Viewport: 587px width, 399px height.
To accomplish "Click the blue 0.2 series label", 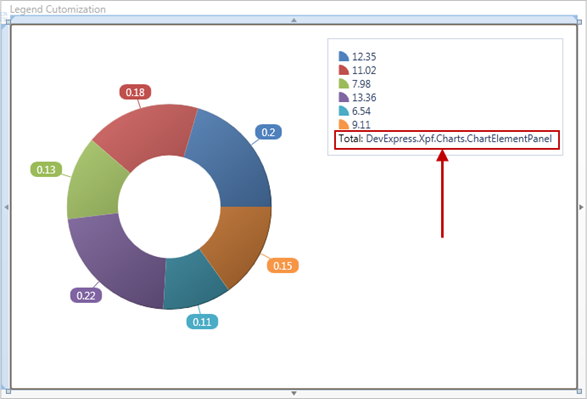I will click(x=268, y=132).
